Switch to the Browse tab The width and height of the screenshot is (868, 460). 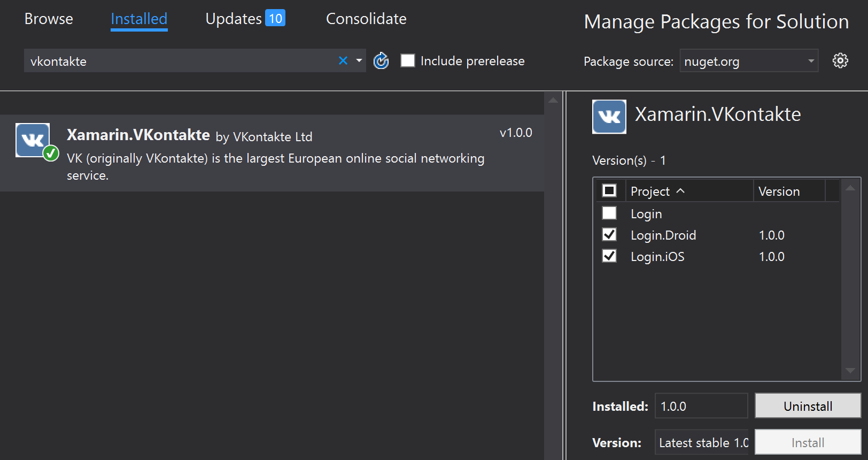click(49, 19)
